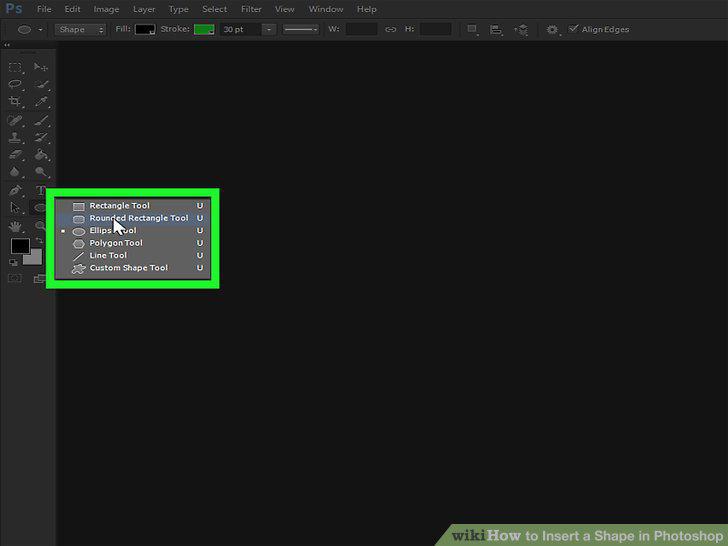This screenshot has height=546, width=728.
Task: Choose Ellipse Tool from the flyout
Action: click(133, 231)
